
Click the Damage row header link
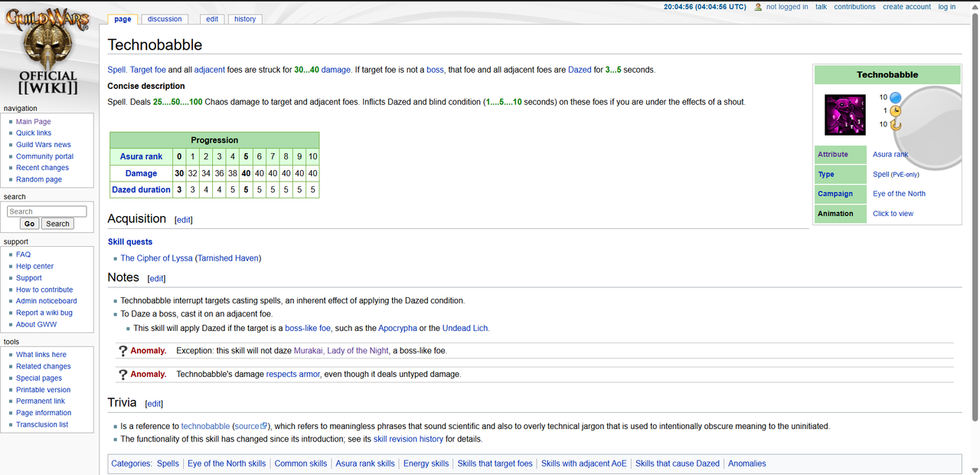tap(141, 173)
